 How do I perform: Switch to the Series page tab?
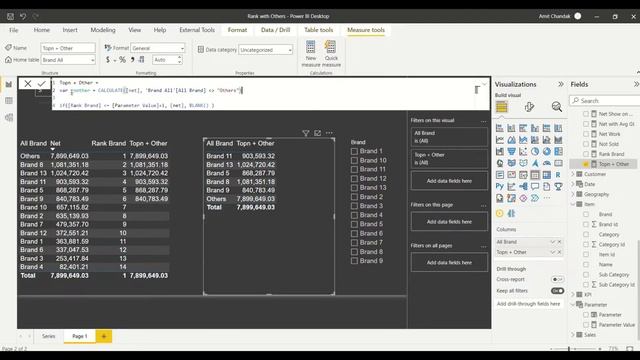tap(49, 336)
